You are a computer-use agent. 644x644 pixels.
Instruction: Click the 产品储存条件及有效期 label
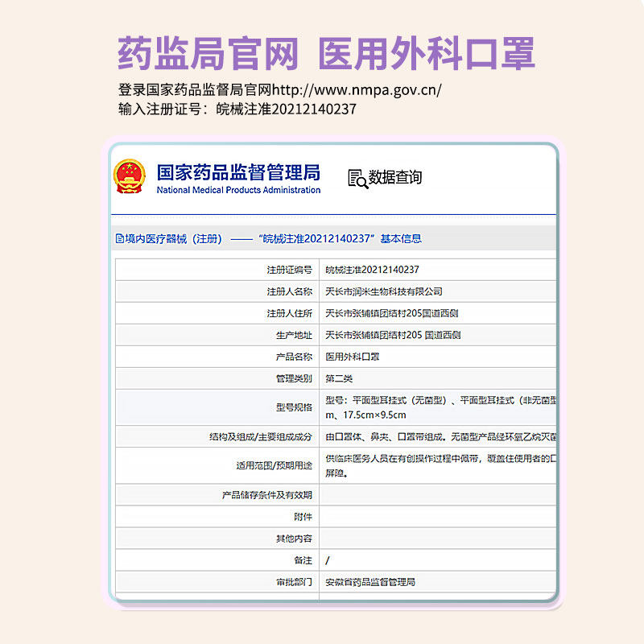[x=267, y=495]
